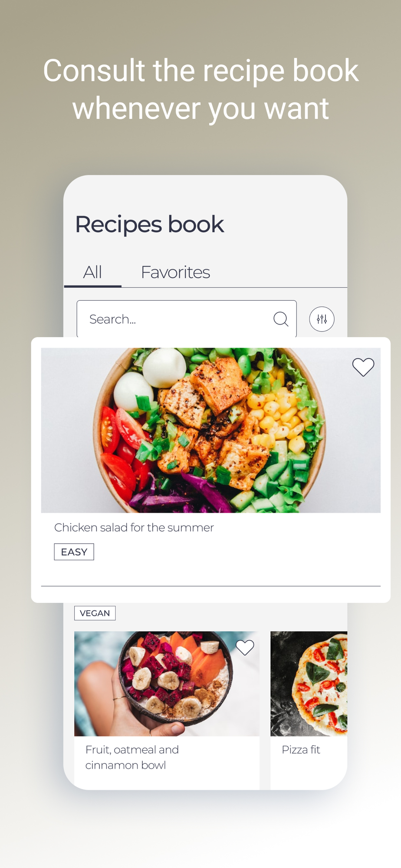Open the fruit bowl photo

pos(167,684)
